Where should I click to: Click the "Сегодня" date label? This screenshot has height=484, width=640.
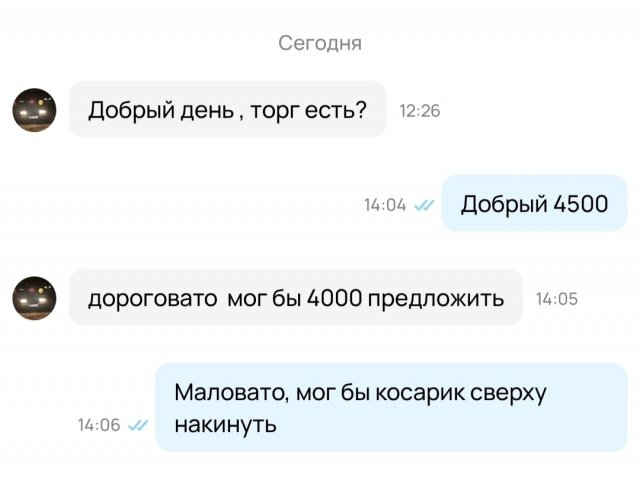tap(320, 43)
